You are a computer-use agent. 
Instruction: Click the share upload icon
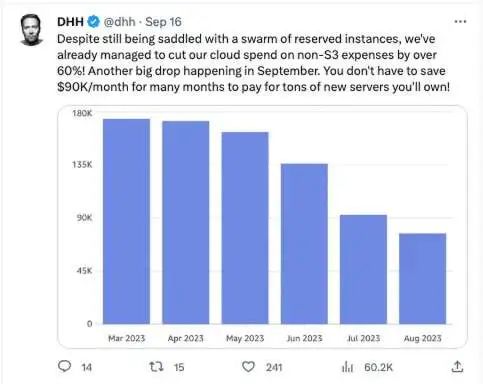pos(457,367)
